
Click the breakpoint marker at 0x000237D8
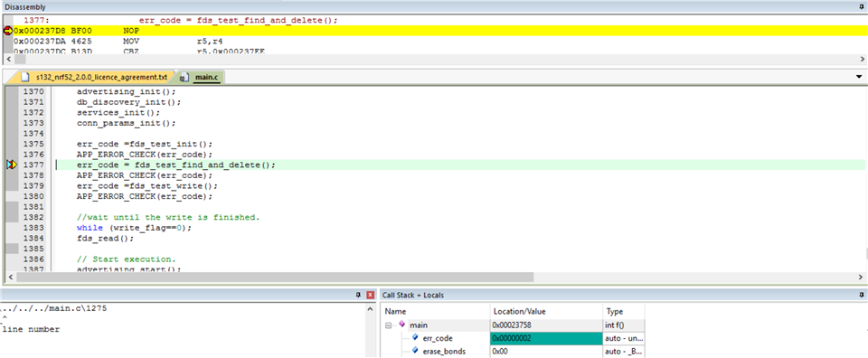click(x=8, y=31)
